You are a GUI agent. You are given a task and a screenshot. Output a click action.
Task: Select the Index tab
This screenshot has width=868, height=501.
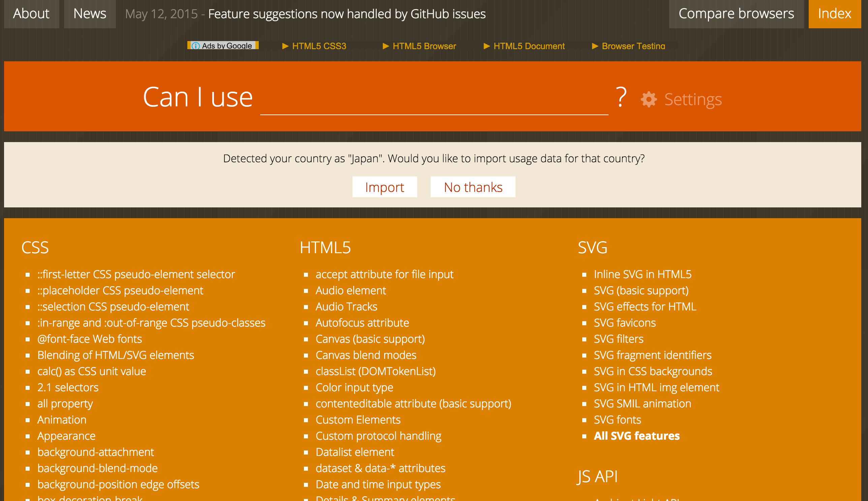pos(834,14)
